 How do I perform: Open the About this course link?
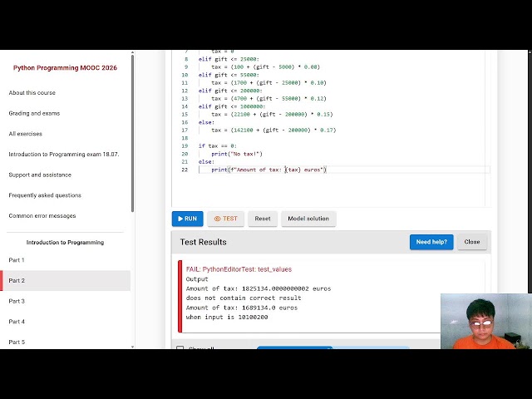(32, 92)
